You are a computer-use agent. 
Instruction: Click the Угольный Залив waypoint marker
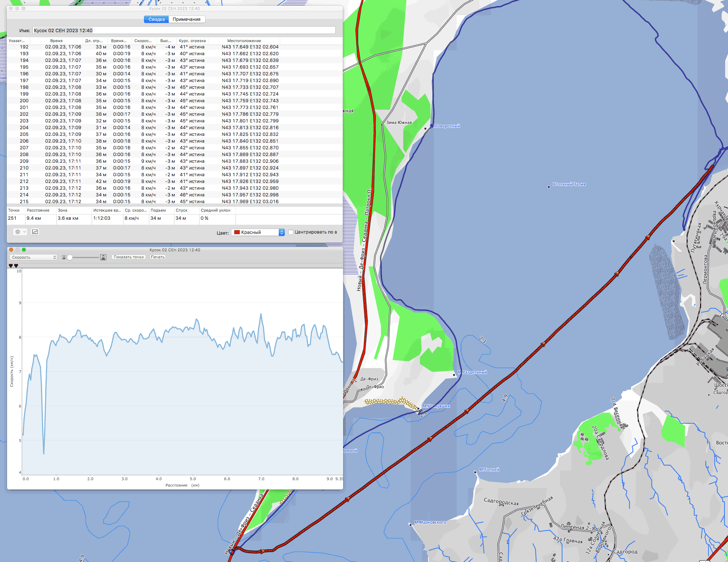coord(549,187)
